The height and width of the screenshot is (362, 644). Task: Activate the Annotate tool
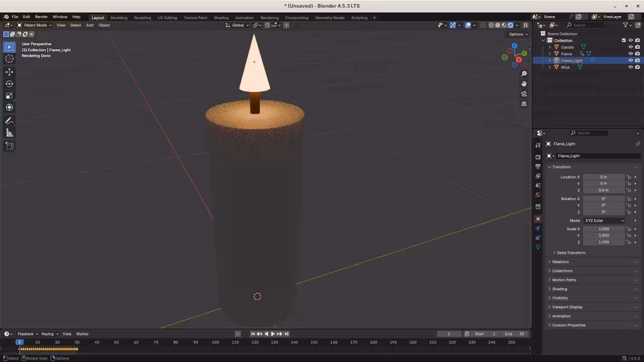tap(9, 121)
